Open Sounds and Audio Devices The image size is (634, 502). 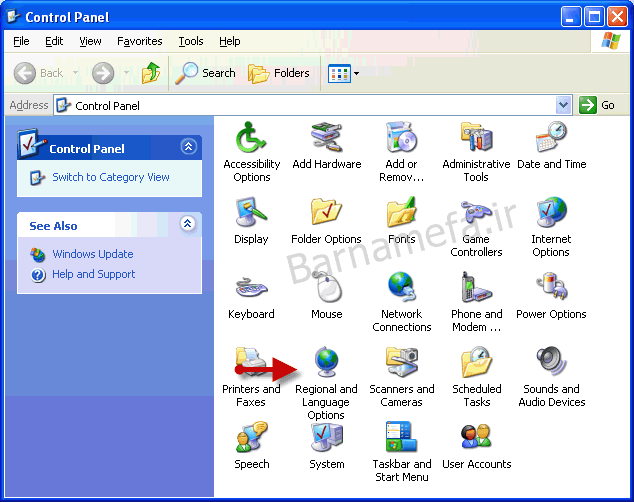point(551,363)
